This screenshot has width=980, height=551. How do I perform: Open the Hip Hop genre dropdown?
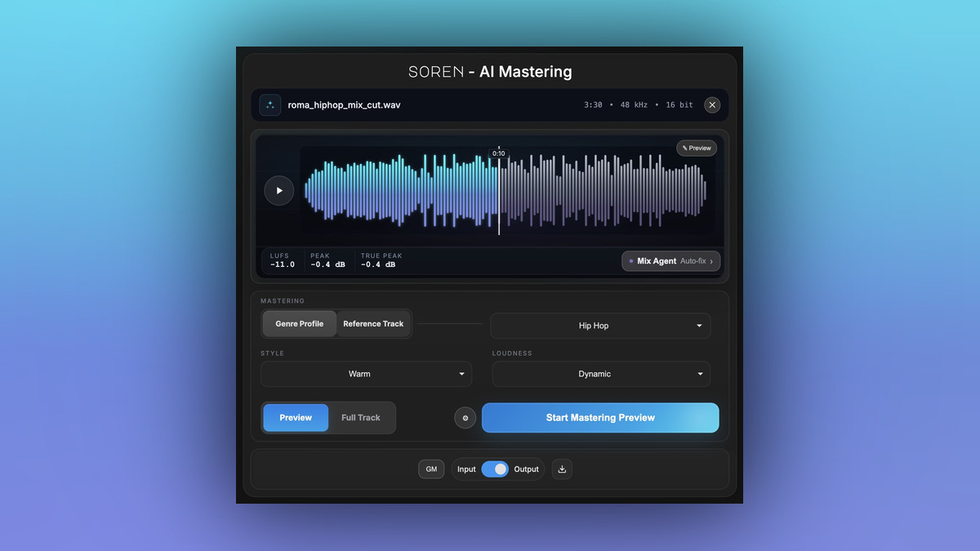point(600,326)
